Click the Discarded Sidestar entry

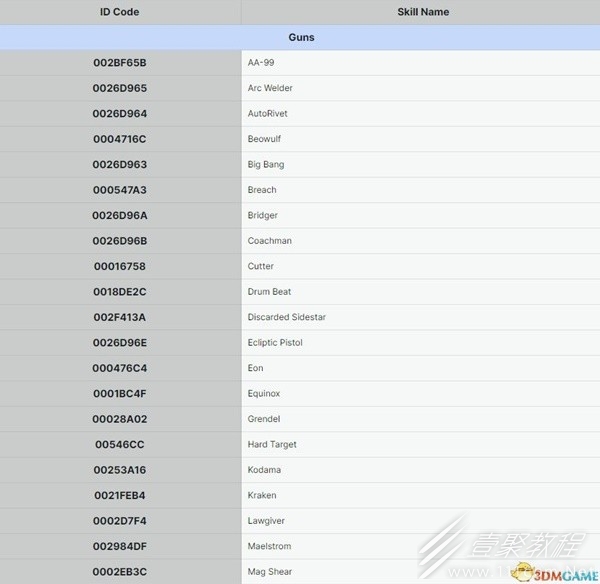click(x=287, y=317)
